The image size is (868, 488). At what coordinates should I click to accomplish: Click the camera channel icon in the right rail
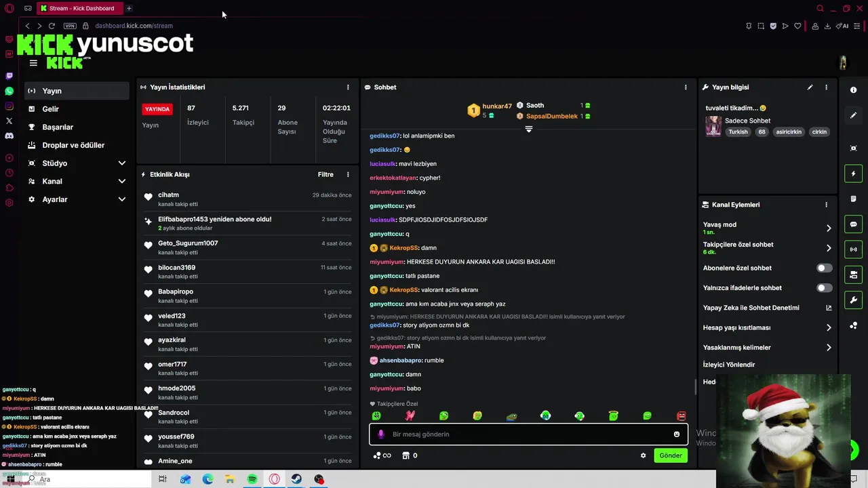[x=853, y=274]
